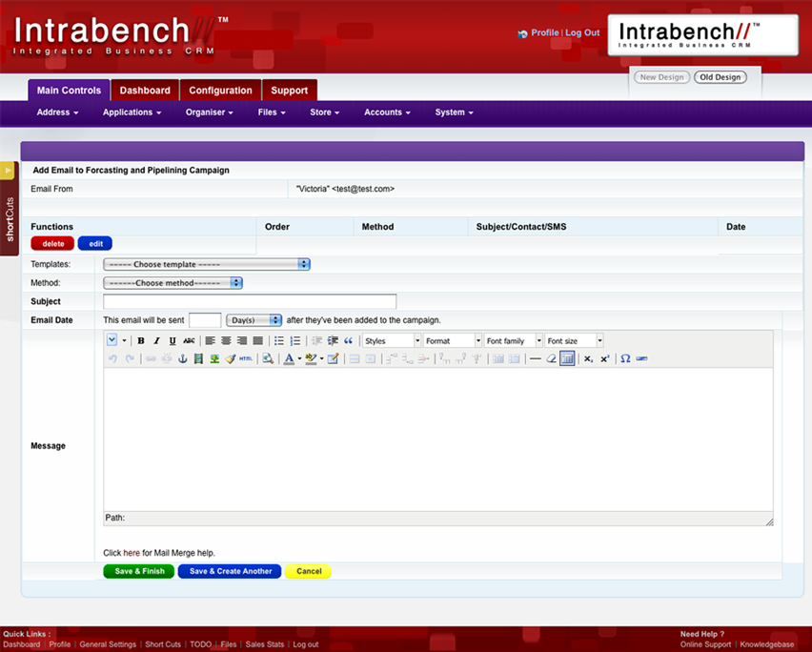Insert an anchor into the message

pyautogui.click(x=182, y=358)
